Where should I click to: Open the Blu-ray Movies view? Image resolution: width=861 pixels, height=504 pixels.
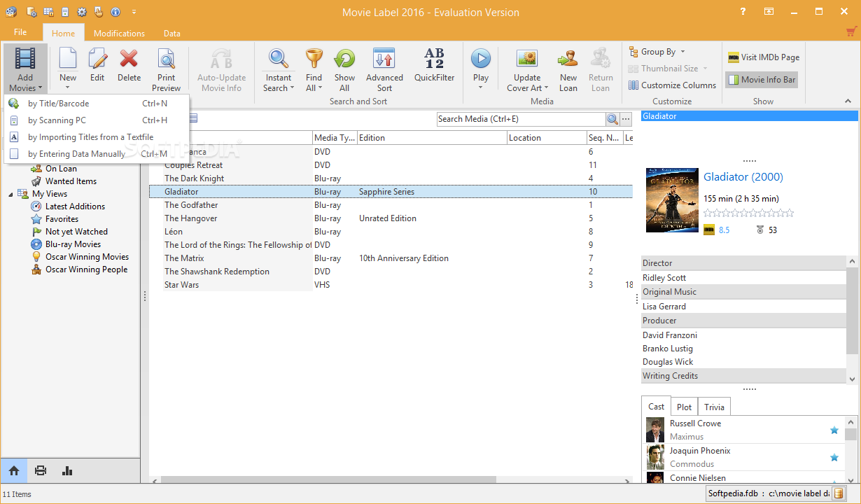(73, 244)
